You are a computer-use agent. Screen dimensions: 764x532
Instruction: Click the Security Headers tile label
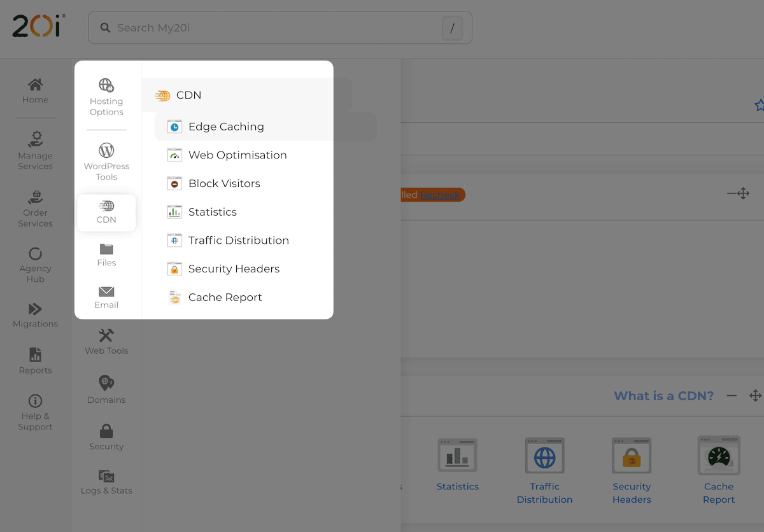pos(632,493)
